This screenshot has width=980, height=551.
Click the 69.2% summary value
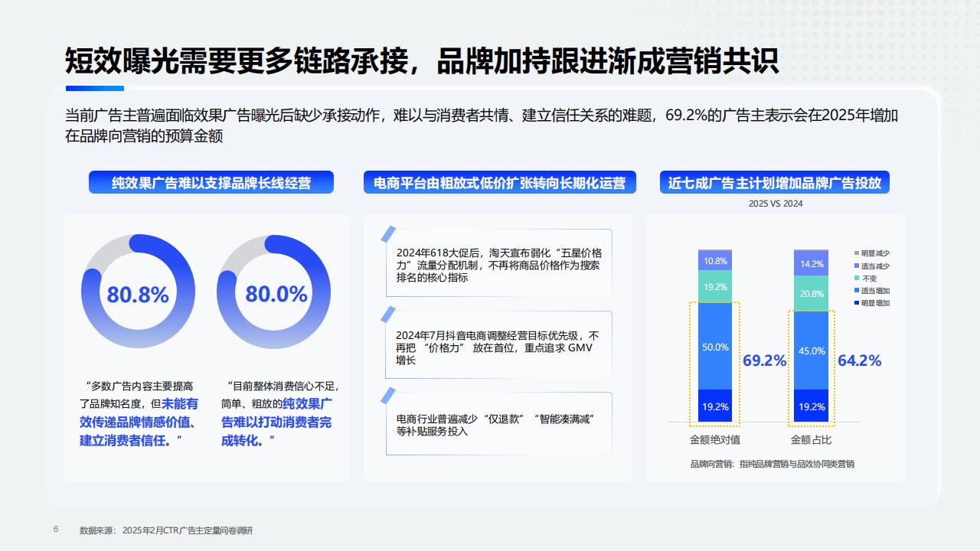(x=764, y=360)
